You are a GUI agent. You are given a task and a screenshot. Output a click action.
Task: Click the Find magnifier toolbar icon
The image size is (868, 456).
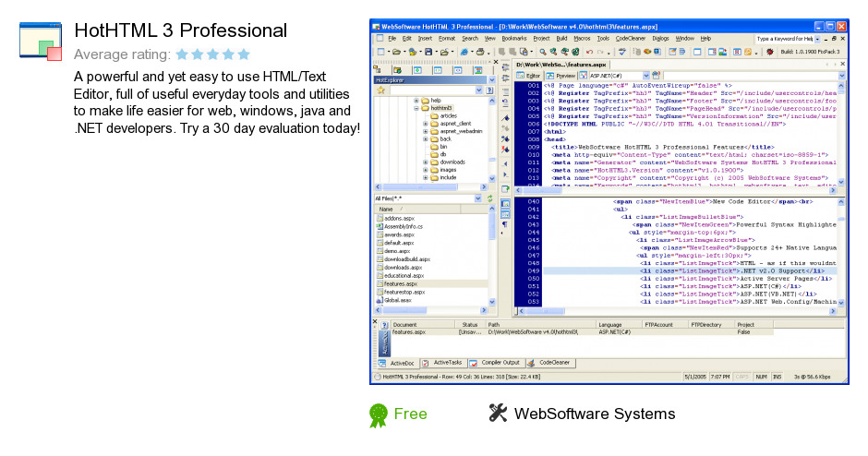(543, 52)
